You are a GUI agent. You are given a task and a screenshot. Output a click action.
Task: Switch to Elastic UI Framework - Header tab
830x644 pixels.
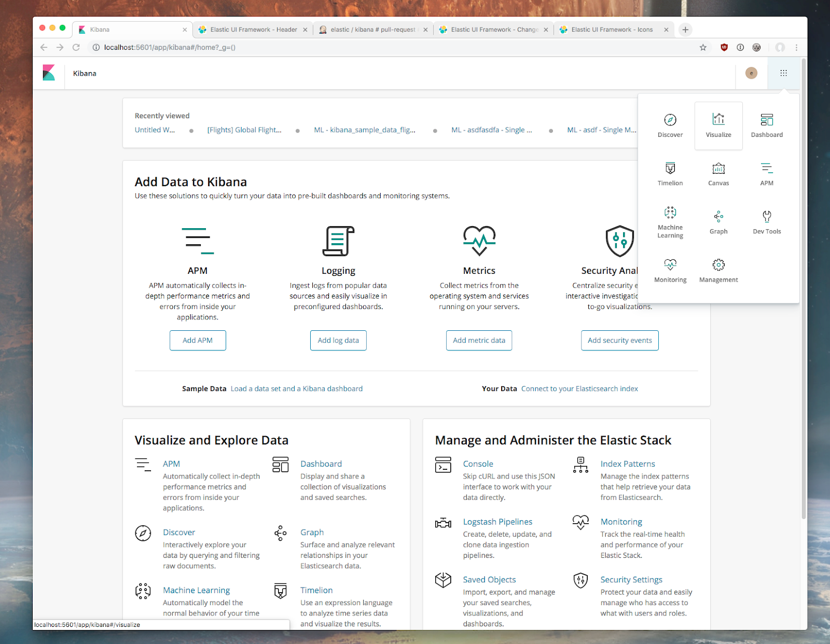253,30
